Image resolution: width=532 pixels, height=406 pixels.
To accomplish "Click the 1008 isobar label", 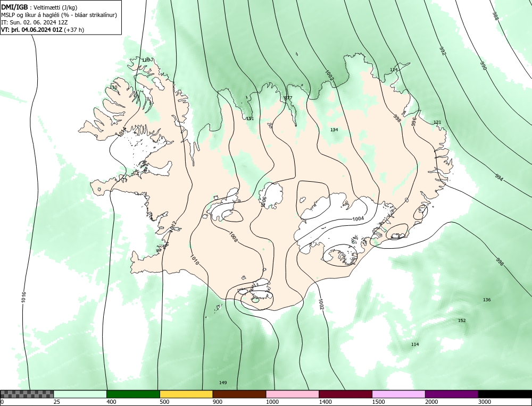I will (x=233, y=237).
